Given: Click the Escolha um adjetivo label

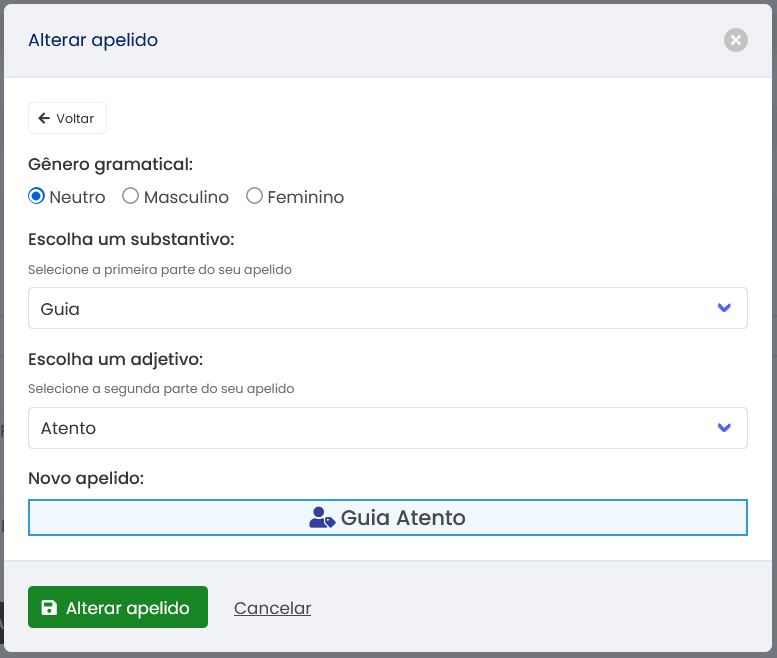Looking at the screenshot, I should coord(116,359).
